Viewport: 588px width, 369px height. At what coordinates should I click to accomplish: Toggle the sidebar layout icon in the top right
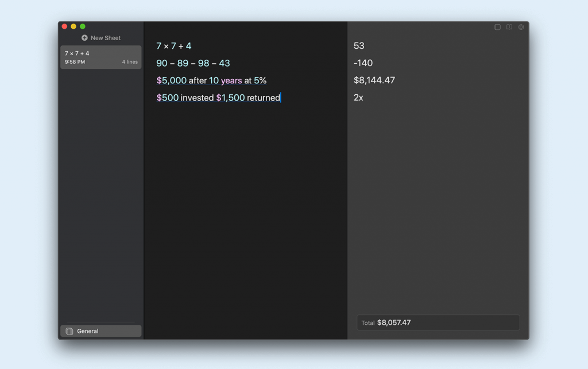[x=497, y=27]
